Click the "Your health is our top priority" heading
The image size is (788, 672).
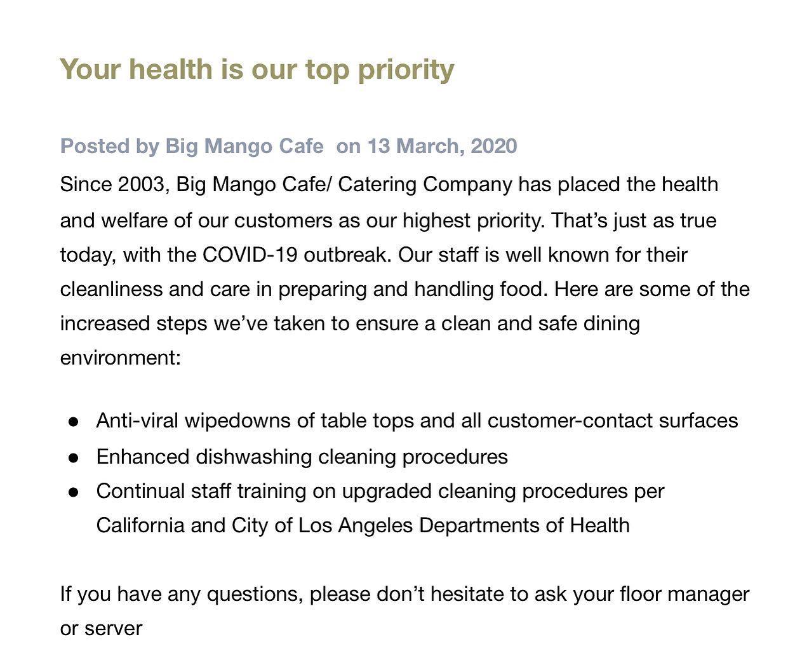pyautogui.click(x=257, y=69)
